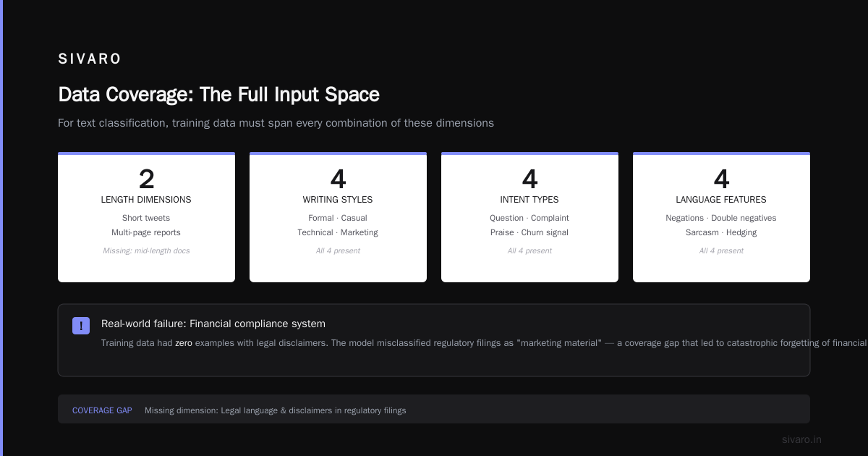
Task: Select the number 4 on Intent Types card
Action: pos(529,179)
